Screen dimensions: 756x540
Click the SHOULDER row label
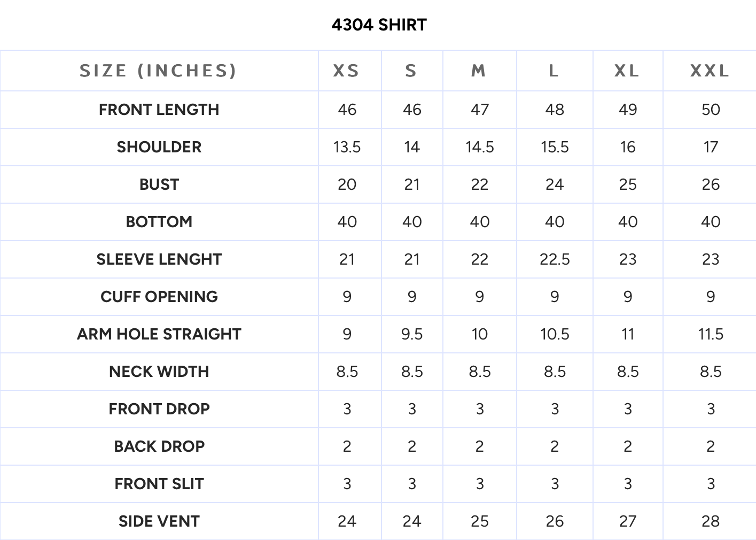pyautogui.click(x=159, y=147)
